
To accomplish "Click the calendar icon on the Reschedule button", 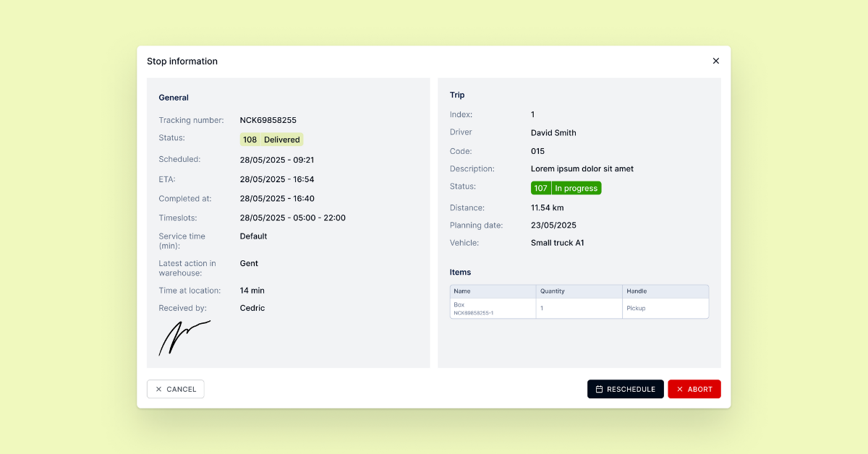I will (x=600, y=389).
